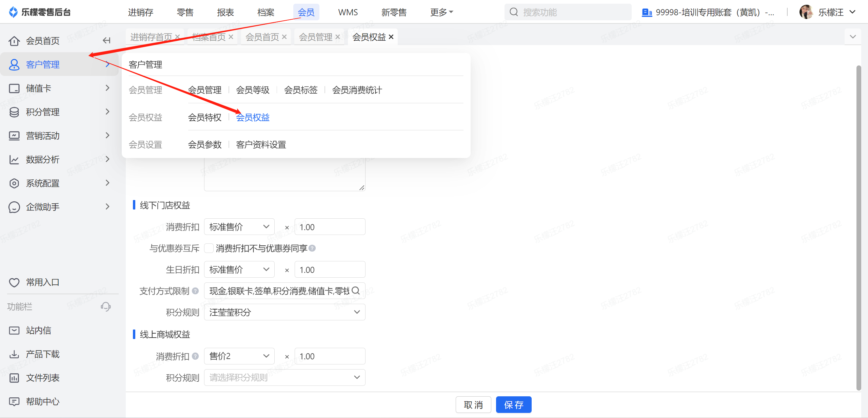
Task: Open the 零售 top menu
Action: pos(185,12)
